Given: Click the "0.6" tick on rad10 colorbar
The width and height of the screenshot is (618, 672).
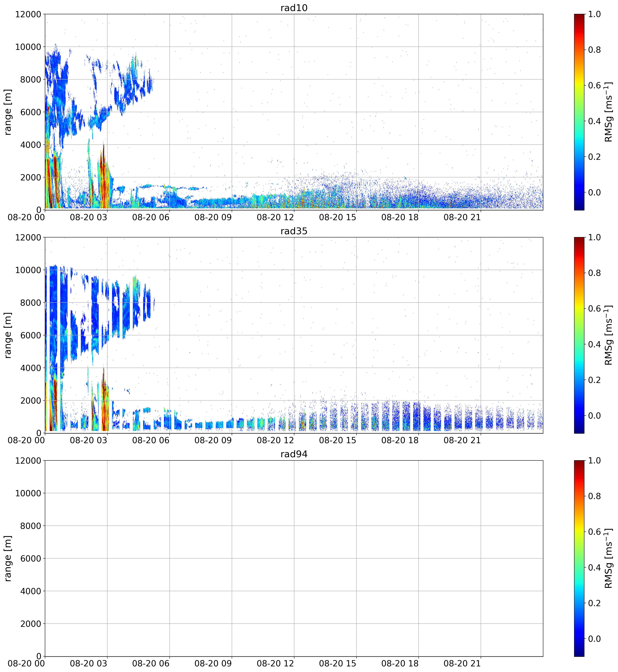Looking at the screenshot, I should [x=595, y=86].
